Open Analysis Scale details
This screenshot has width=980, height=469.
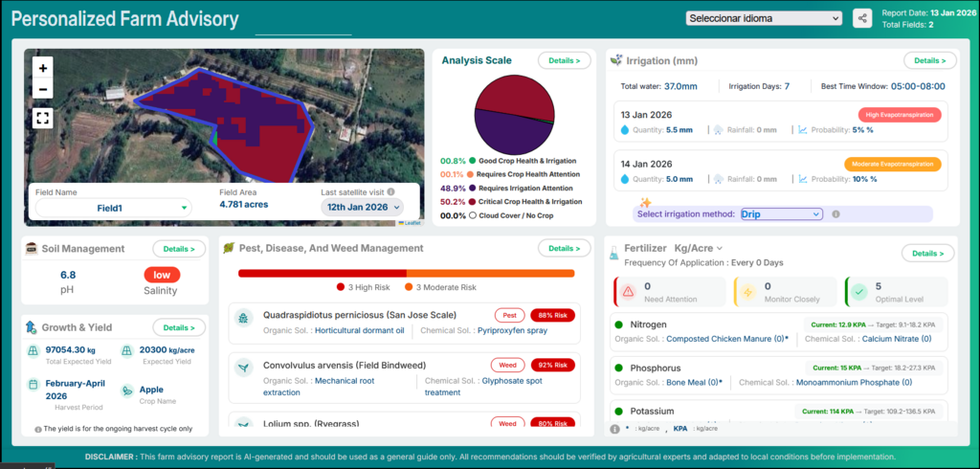pos(565,61)
